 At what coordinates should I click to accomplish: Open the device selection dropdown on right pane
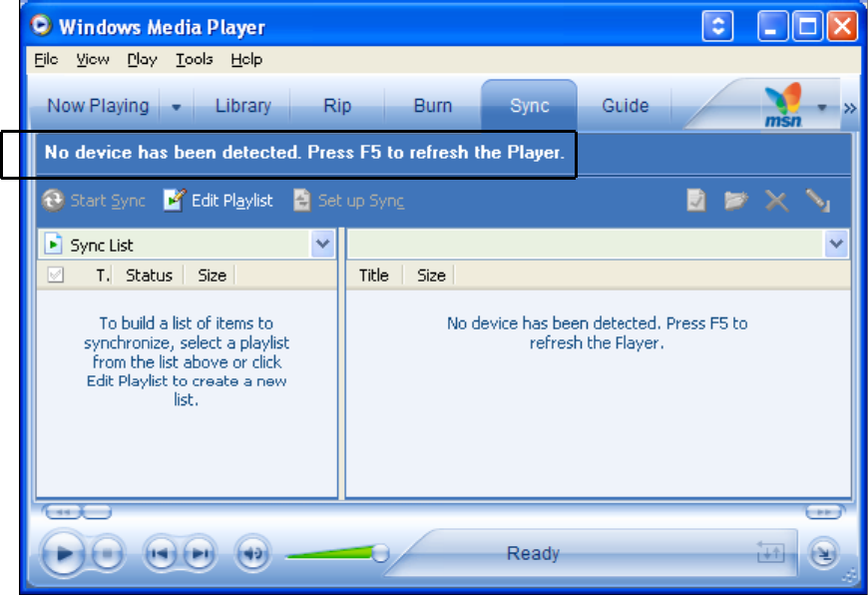pyautogui.click(x=836, y=244)
